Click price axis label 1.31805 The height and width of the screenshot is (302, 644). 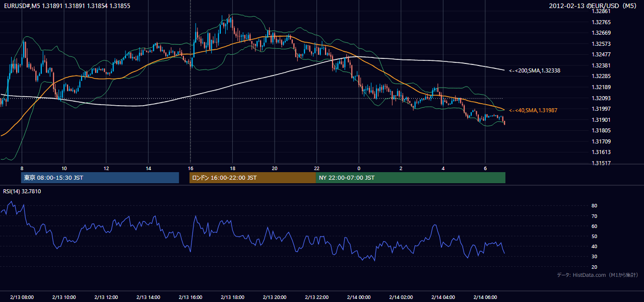coord(602,130)
